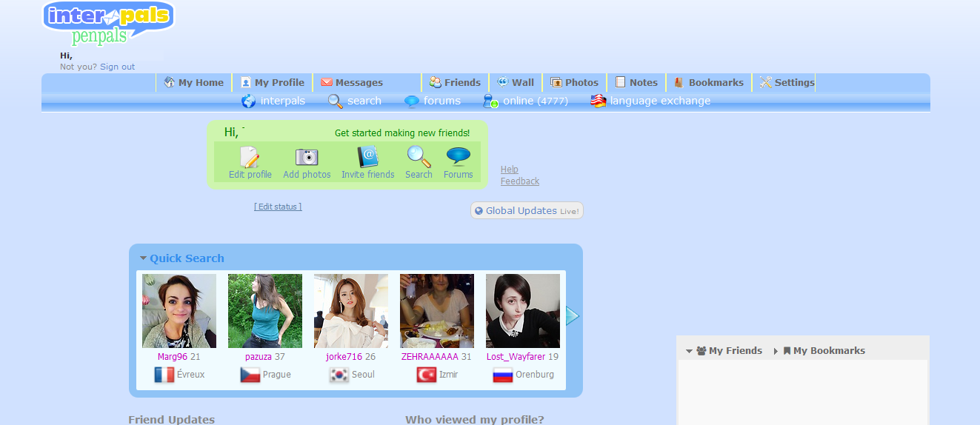Expand the My Bookmarks section
This screenshot has width=980, height=425.
(x=776, y=351)
